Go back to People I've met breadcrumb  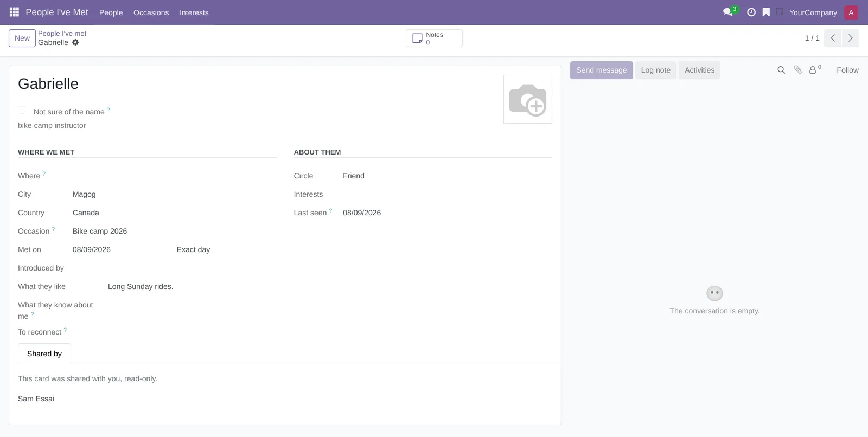(62, 33)
